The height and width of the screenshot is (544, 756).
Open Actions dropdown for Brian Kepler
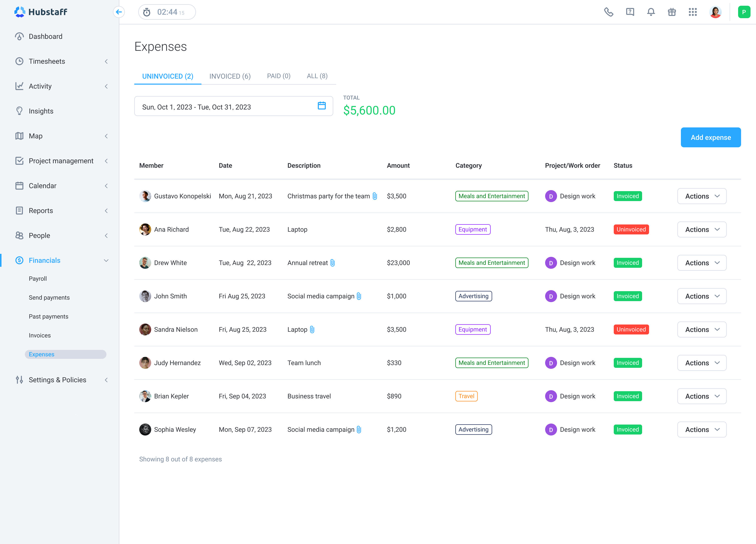701,396
